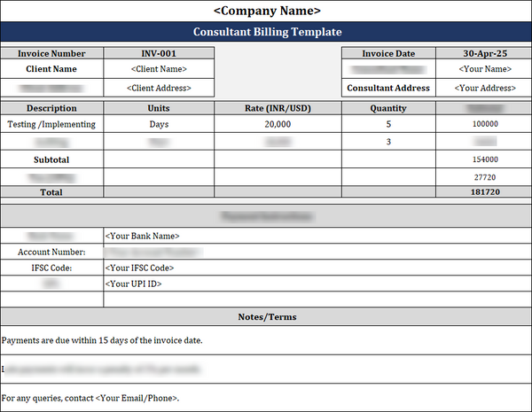Click the <Your Address> consultant address cell
532x412 pixels.
tap(482, 89)
